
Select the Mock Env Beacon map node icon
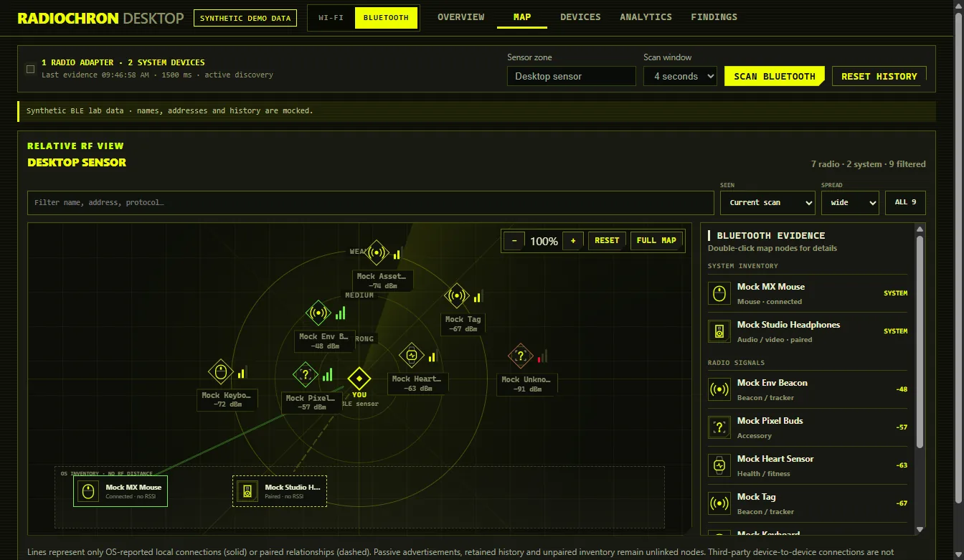coord(318,313)
